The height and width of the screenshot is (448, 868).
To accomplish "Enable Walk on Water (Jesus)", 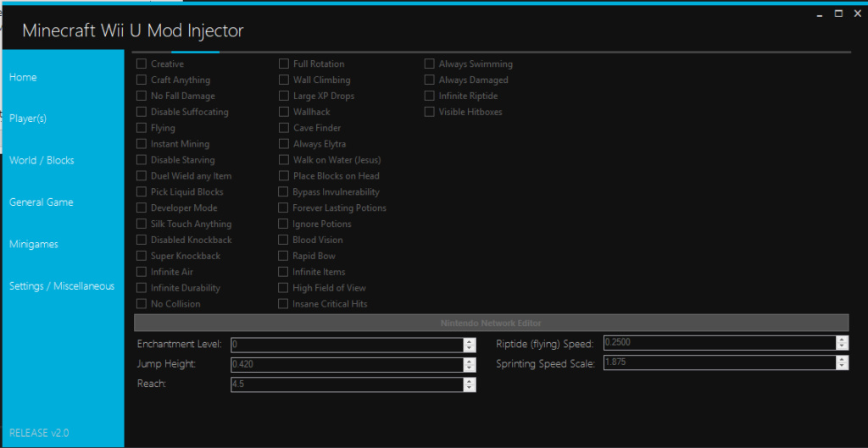I will pos(283,160).
